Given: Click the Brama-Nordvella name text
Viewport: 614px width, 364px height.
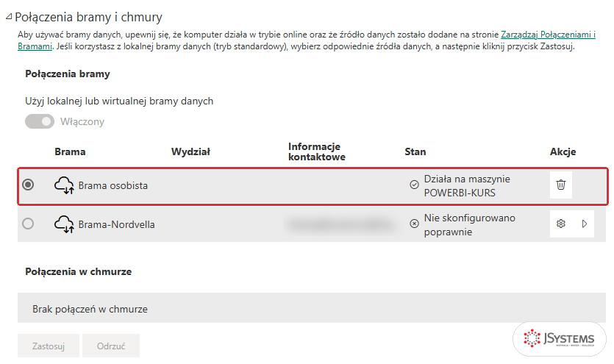Looking at the screenshot, I should tap(116, 225).
